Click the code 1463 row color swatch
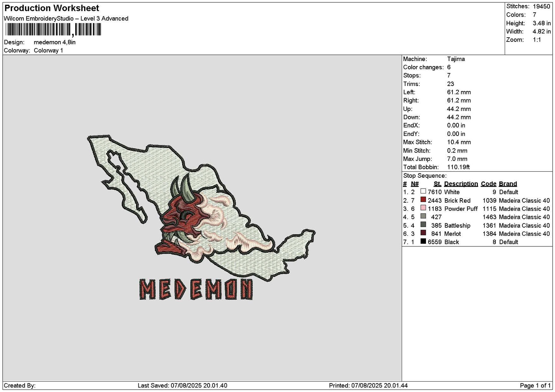The width and height of the screenshot is (555, 392). [423, 217]
